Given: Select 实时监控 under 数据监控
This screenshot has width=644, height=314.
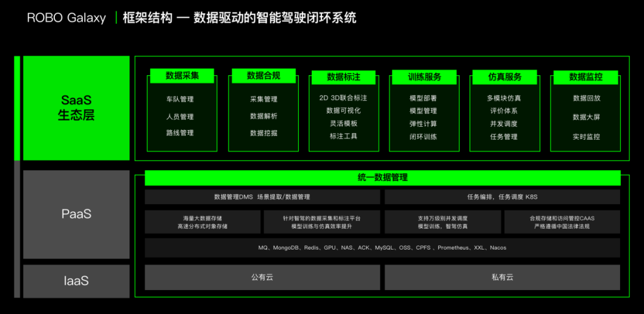Looking at the screenshot, I should [x=587, y=137].
